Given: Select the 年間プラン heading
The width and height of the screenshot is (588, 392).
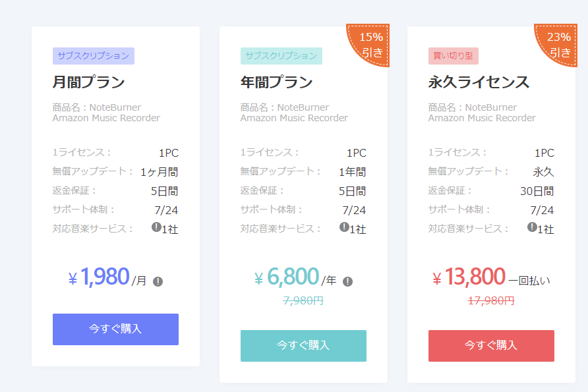Looking at the screenshot, I should pyautogui.click(x=277, y=82).
